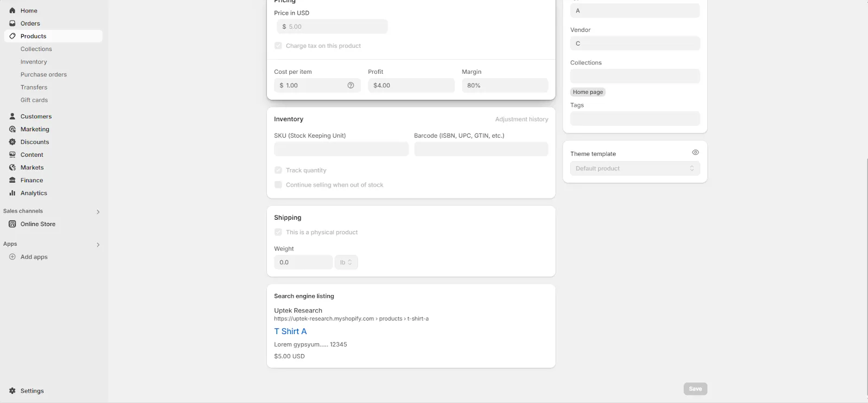This screenshot has width=868, height=403.
Task: Open Purchase orders in the sidebar
Action: pyautogui.click(x=43, y=74)
